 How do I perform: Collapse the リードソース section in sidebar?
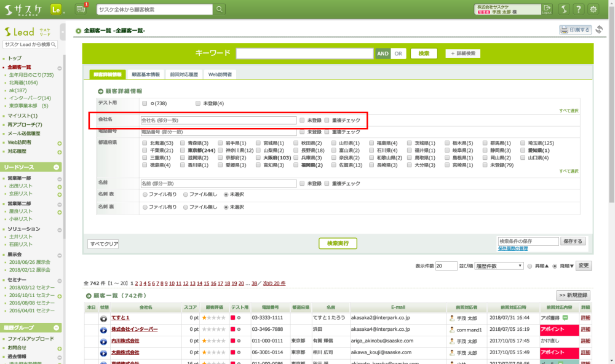coord(57,167)
